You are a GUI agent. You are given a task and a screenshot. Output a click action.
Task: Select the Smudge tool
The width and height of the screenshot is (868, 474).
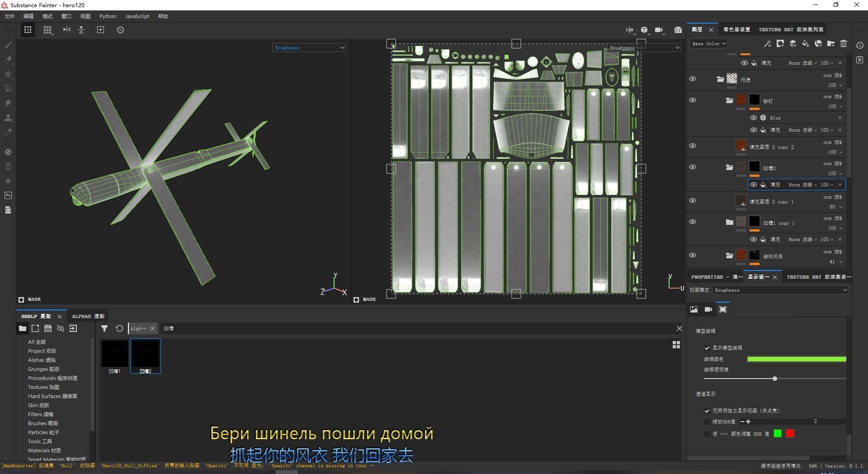tap(8, 103)
